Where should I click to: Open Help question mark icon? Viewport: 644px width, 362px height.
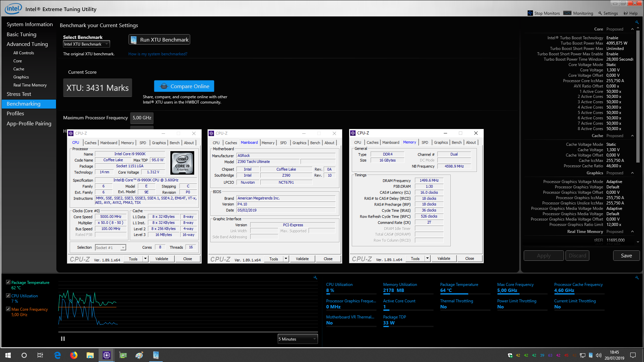pos(626,13)
